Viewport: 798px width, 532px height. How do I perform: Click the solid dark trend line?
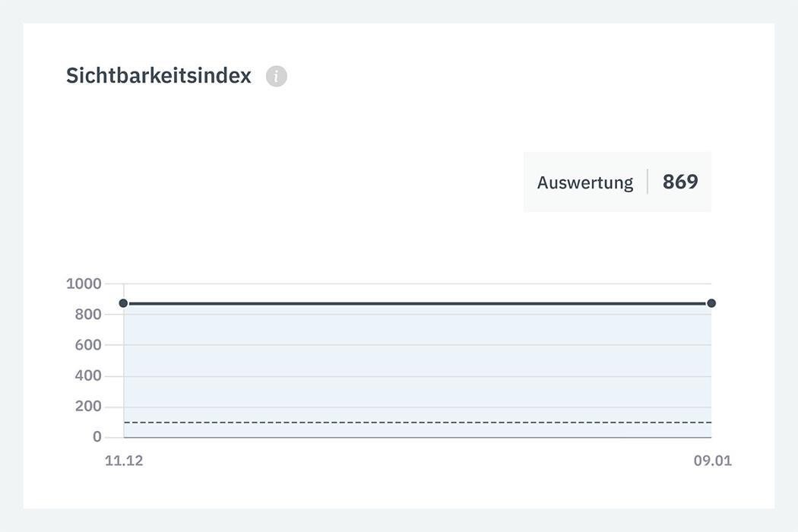[418, 303]
